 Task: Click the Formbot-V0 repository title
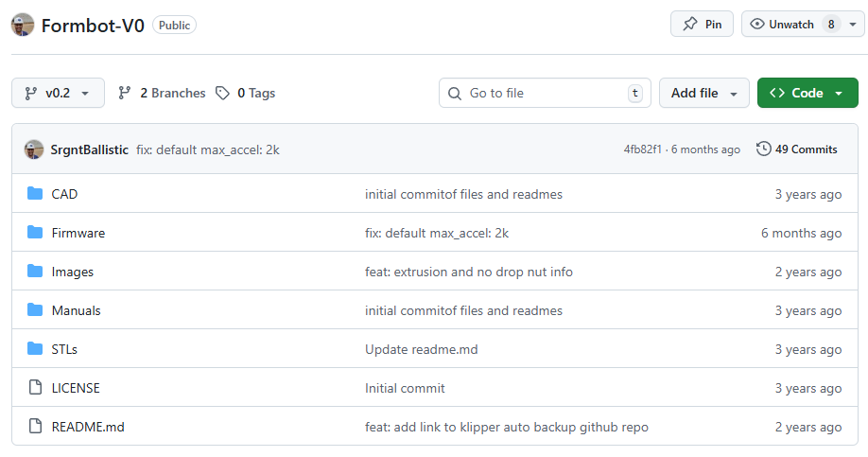pyautogui.click(x=93, y=26)
